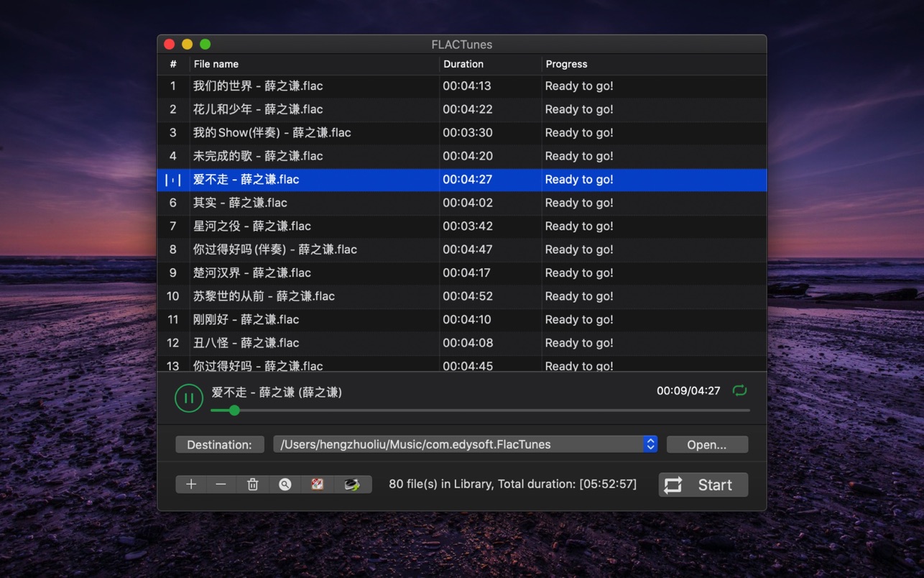Click the trash icon to clear list
Viewport: 924px width, 578px height.
(252, 485)
